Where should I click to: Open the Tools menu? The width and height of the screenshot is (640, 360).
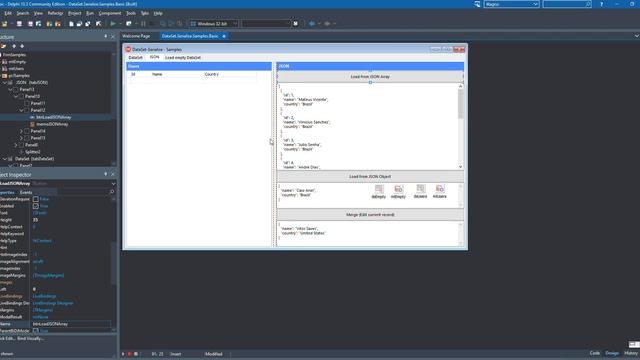[131, 13]
